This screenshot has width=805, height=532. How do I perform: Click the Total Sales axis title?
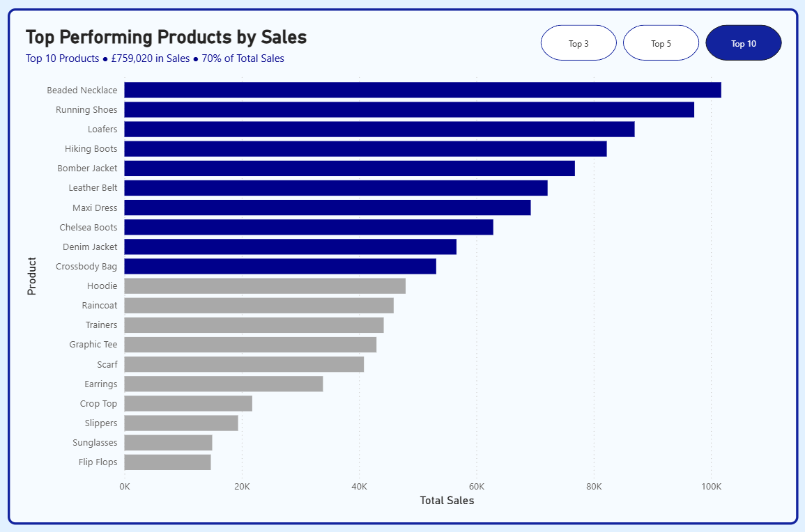[x=447, y=501]
